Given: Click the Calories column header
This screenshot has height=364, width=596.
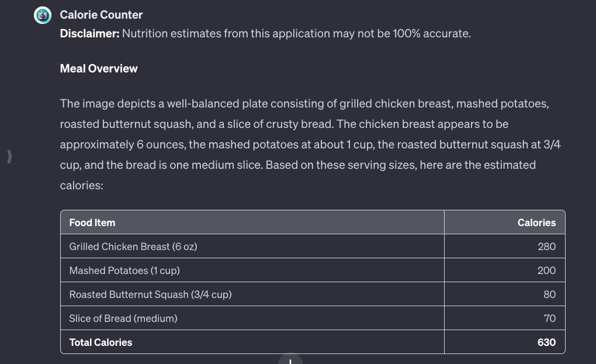Looking at the screenshot, I should click(x=505, y=222).
